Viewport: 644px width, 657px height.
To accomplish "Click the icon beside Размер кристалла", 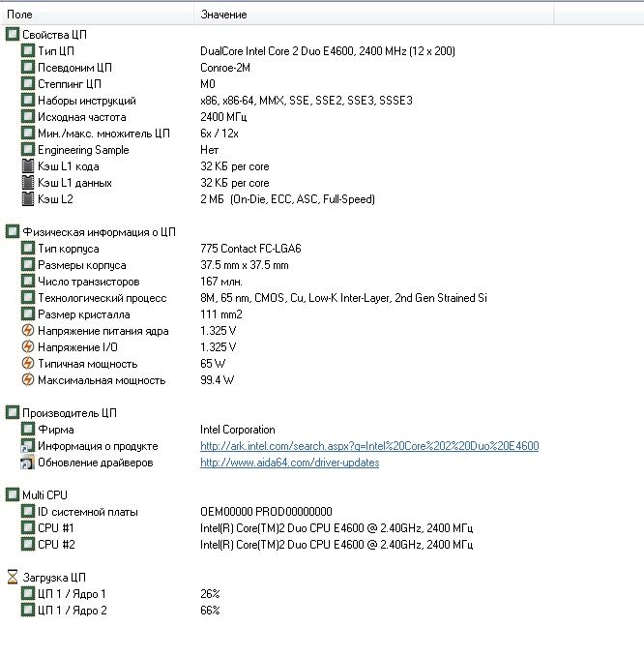I will [28, 314].
